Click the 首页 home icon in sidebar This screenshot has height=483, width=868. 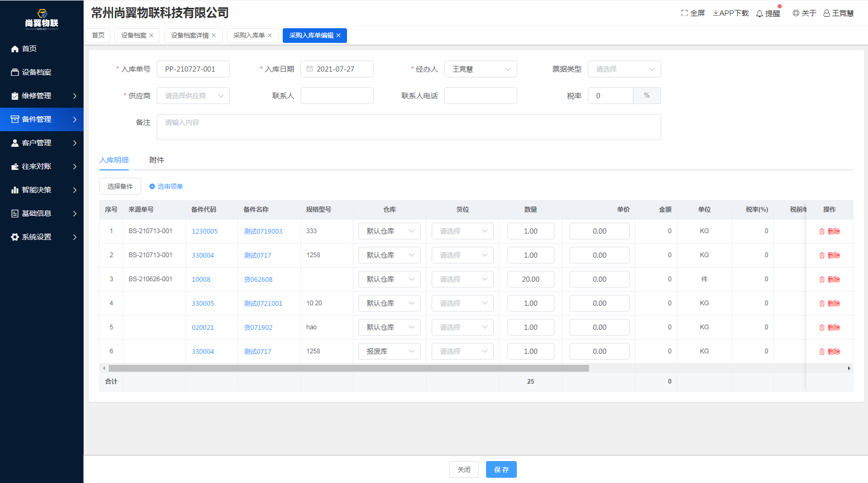(x=15, y=49)
